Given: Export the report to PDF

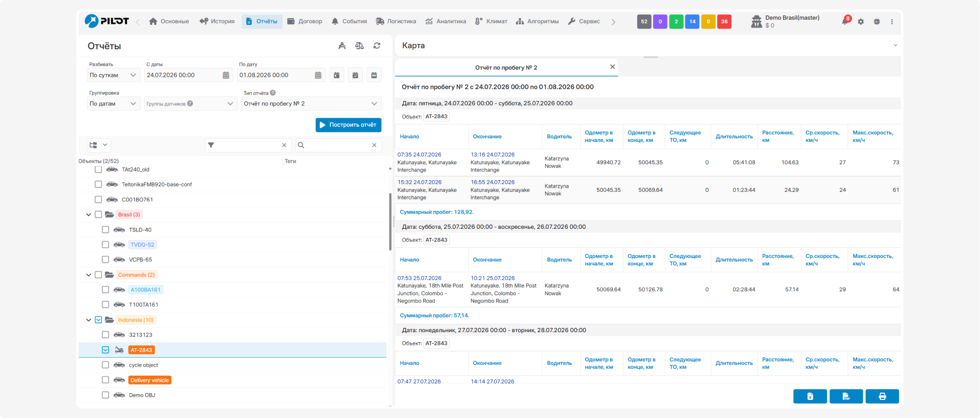Looking at the screenshot, I should pos(846,396).
